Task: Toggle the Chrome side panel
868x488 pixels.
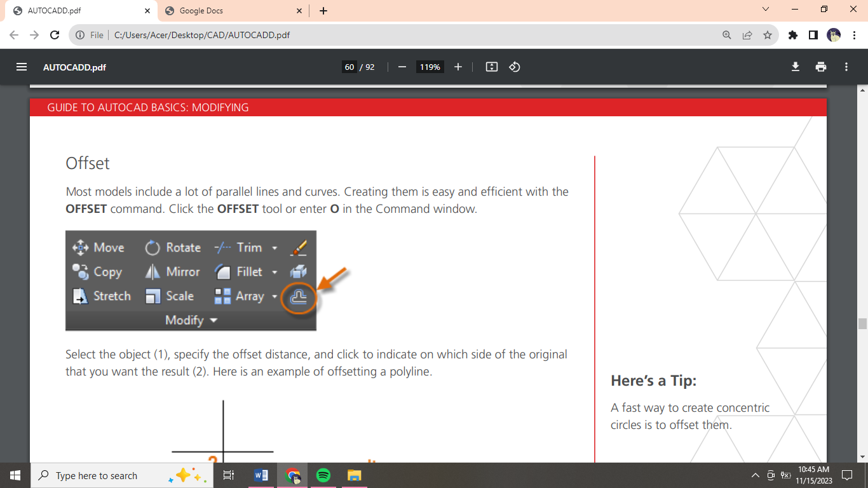Action: point(813,35)
